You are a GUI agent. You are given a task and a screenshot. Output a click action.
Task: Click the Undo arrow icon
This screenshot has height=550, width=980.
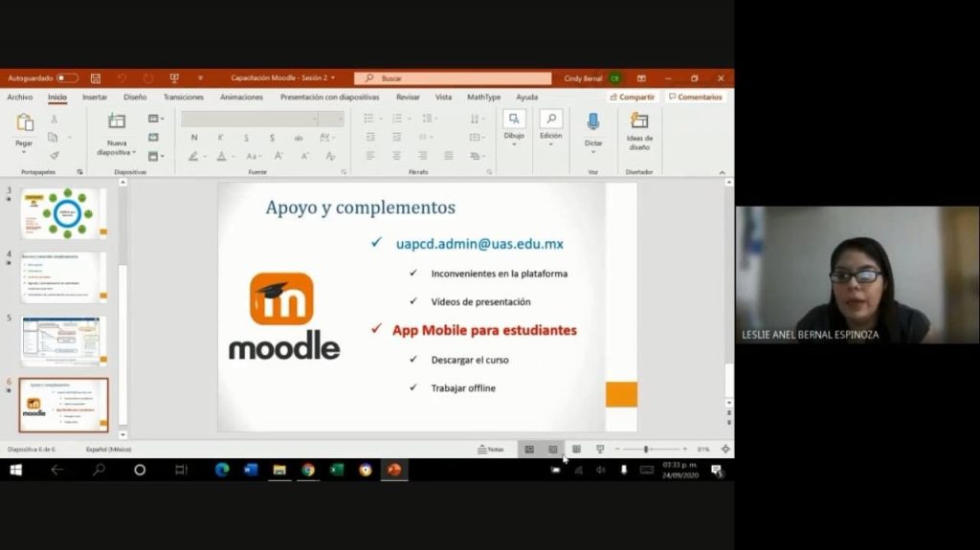(x=122, y=78)
